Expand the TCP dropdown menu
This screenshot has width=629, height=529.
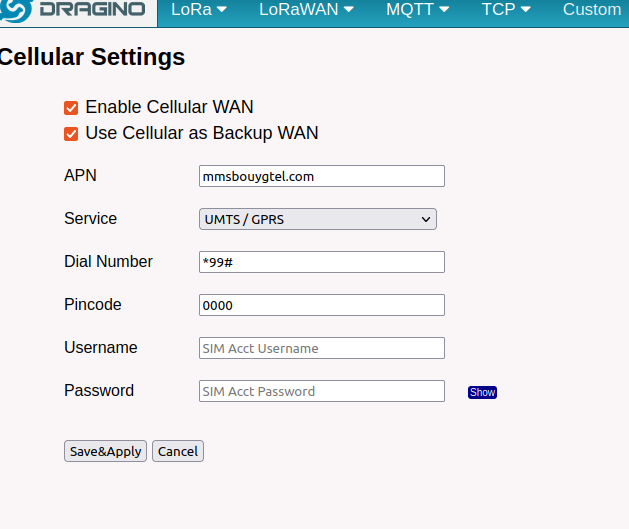point(506,10)
